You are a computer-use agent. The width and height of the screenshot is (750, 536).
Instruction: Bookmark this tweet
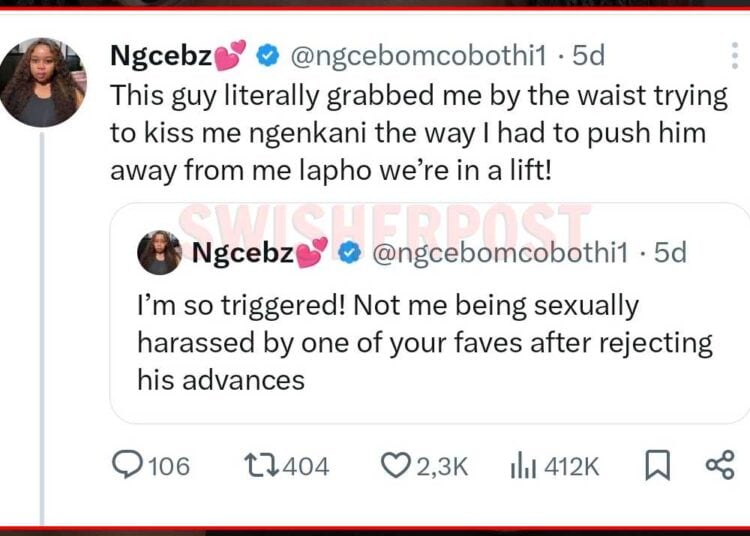click(657, 465)
